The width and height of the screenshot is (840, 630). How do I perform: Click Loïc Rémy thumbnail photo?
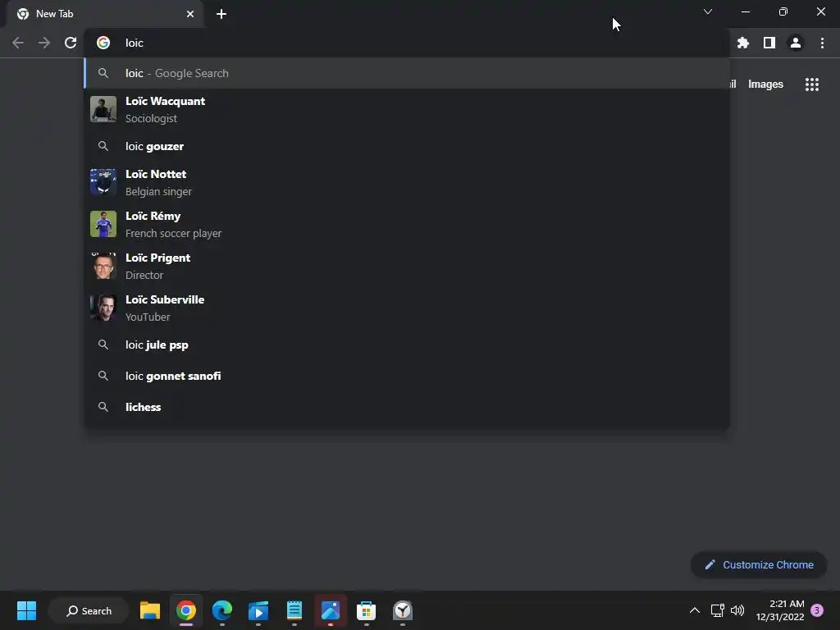(x=103, y=224)
